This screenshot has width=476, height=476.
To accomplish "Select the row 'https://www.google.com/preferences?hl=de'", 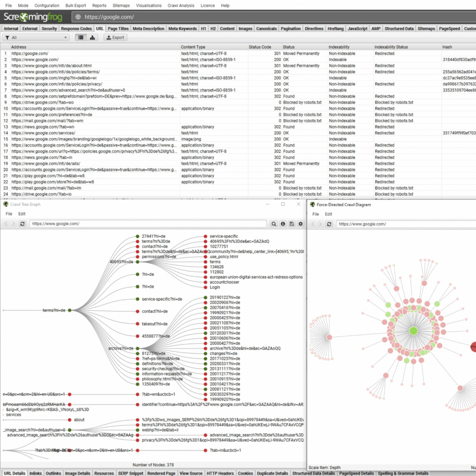I will click(x=238, y=115).
